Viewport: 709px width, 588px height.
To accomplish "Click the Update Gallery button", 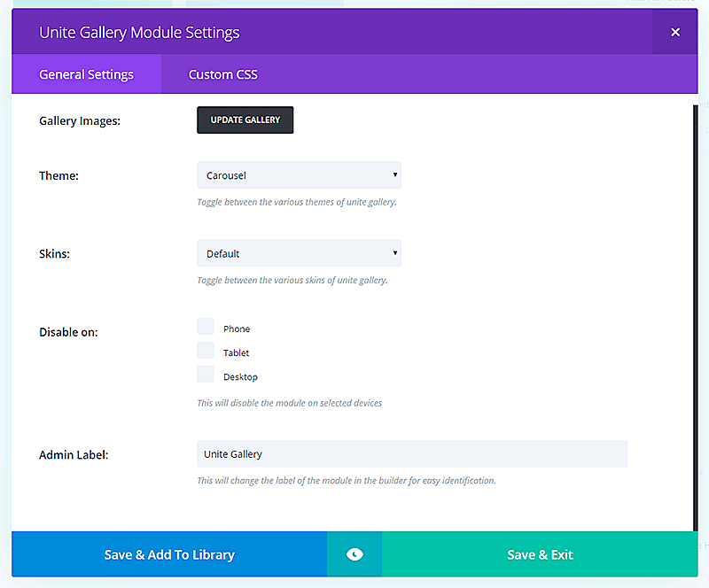I will (245, 120).
